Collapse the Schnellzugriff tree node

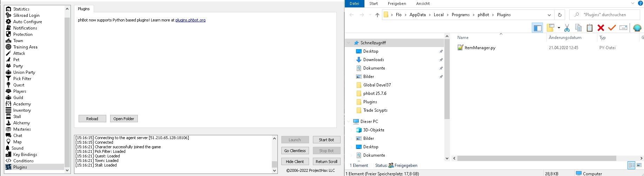pyautogui.click(x=349, y=43)
